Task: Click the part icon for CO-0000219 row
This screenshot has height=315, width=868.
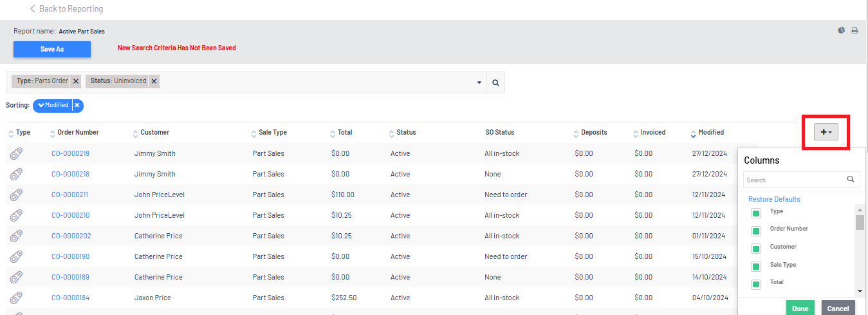Action: tap(16, 153)
